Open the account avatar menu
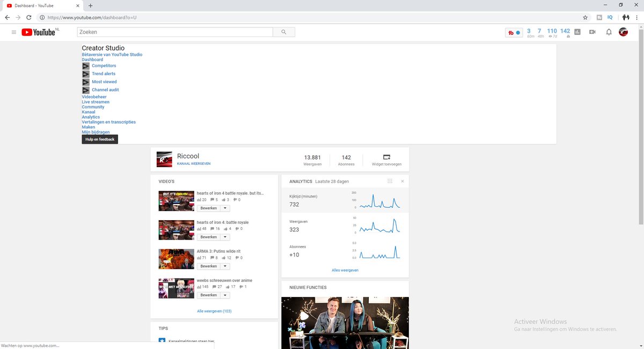Image resolution: width=644 pixels, height=349 pixels. (623, 32)
